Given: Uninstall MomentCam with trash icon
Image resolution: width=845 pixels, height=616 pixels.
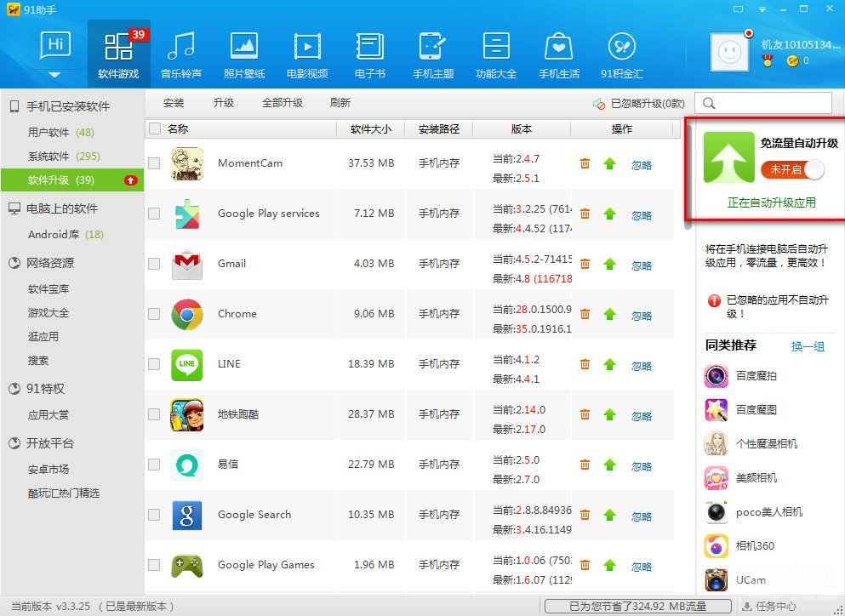Looking at the screenshot, I should pyautogui.click(x=585, y=163).
